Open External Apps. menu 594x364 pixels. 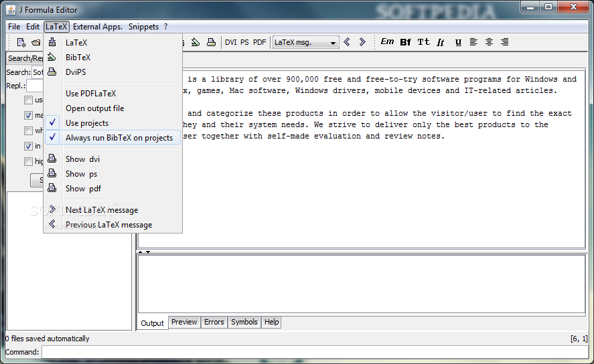98,27
